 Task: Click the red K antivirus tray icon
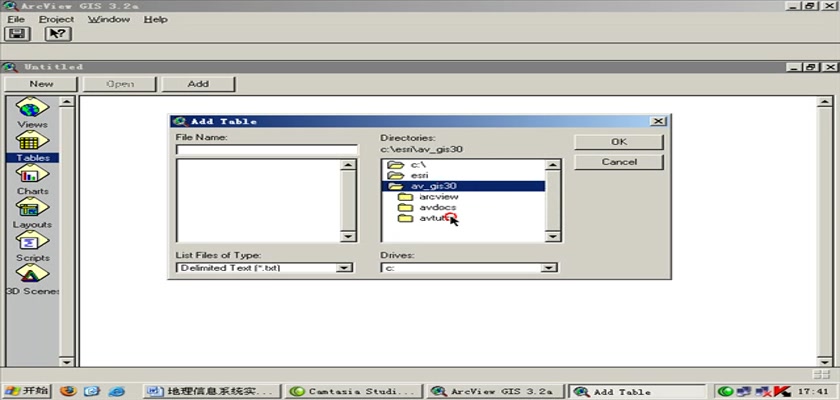click(x=783, y=391)
